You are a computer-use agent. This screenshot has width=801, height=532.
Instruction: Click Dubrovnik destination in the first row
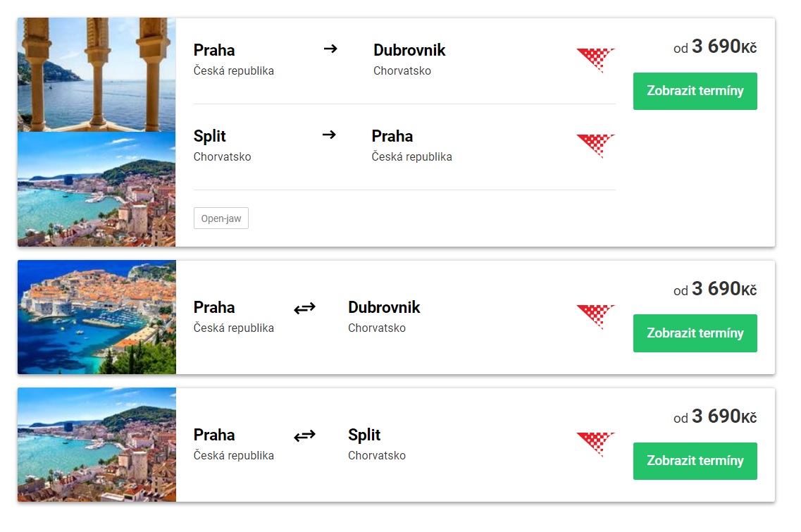409,51
